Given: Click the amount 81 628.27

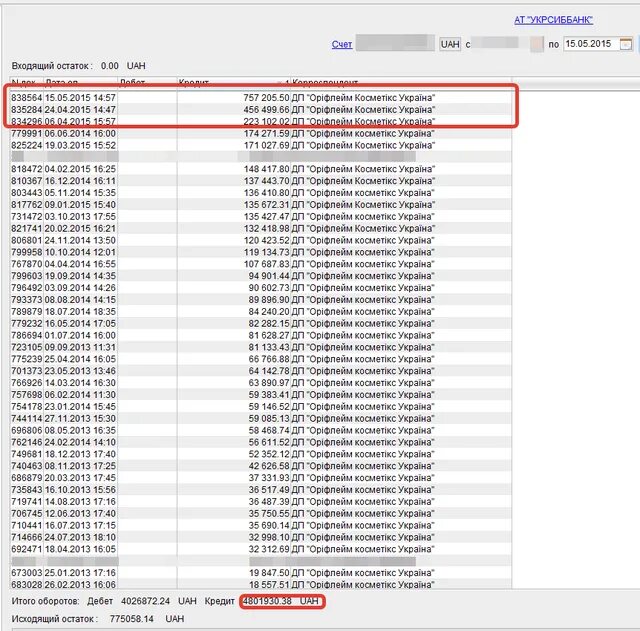Looking at the screenshot, I should pos(269,335).
